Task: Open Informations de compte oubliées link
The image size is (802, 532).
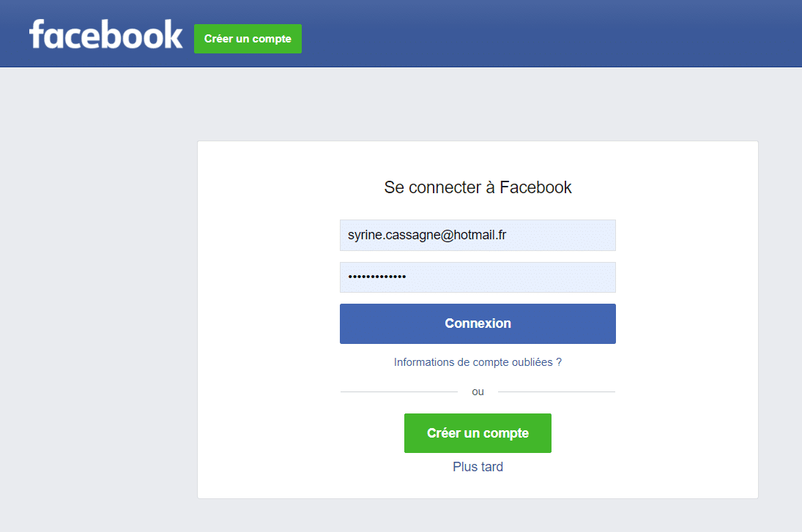Action: click(478, 362)
